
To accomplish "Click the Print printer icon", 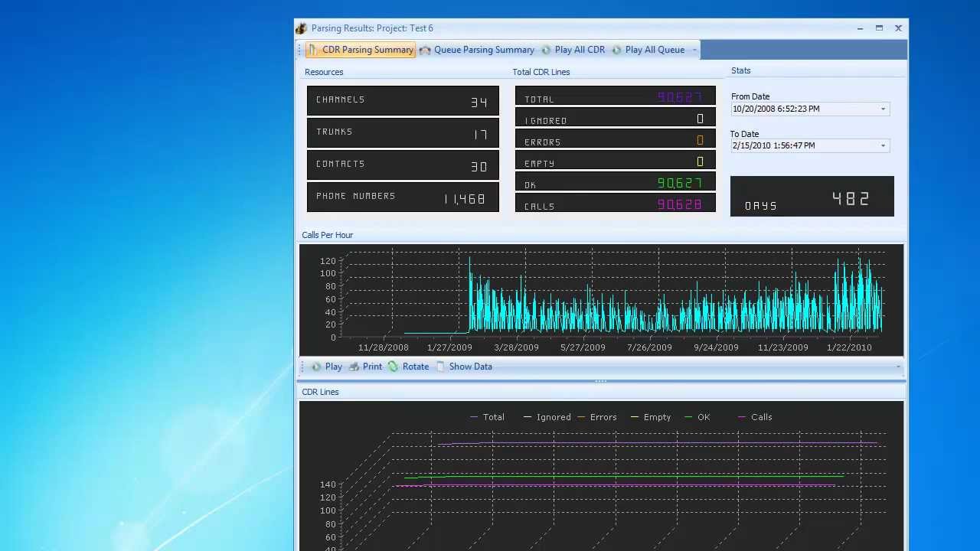I will (x=354, y=367).
